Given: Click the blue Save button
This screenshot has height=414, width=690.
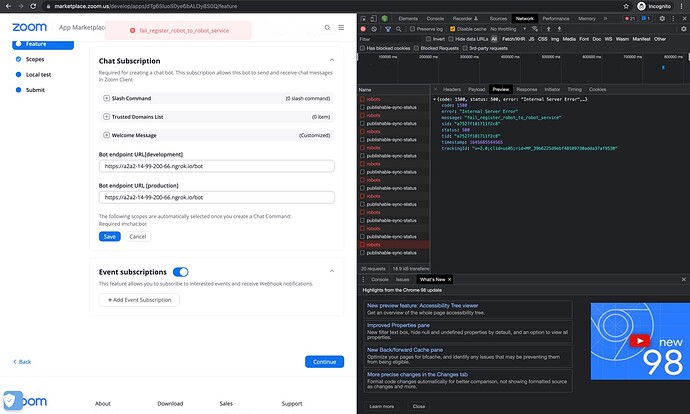Looking at the screenshot, I should 110,237.
